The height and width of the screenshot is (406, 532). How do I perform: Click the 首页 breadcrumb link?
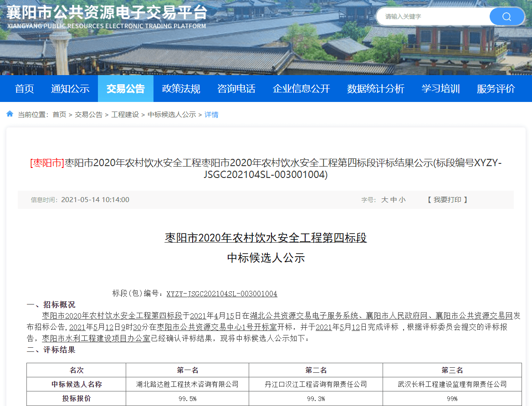[x=59, y=115]
